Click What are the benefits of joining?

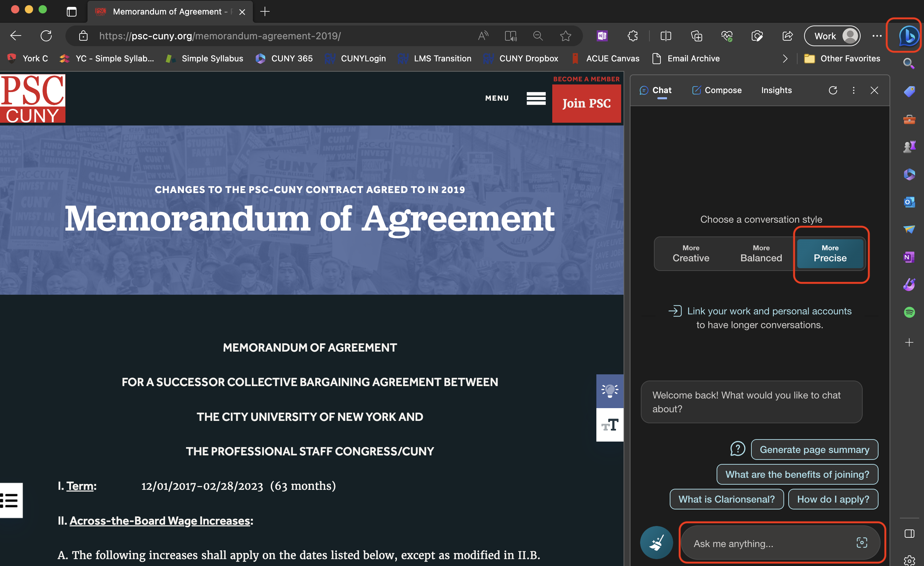pos(797,474)
